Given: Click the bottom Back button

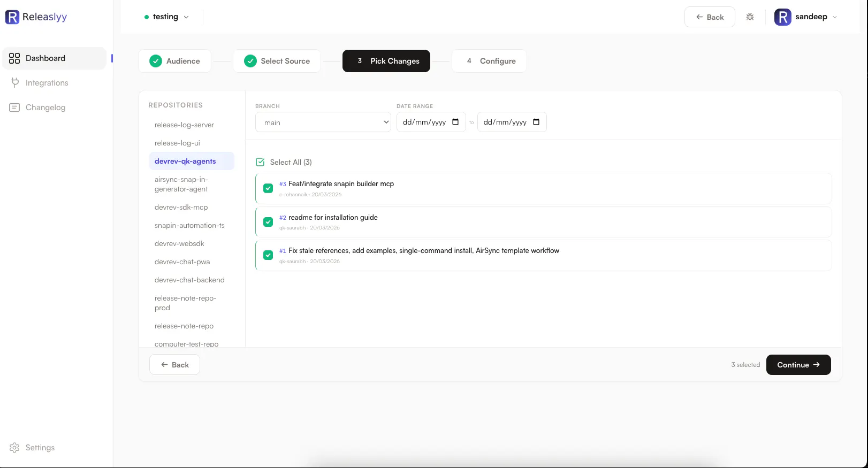Looking at the screenshot, I should (x=174, y=365).
